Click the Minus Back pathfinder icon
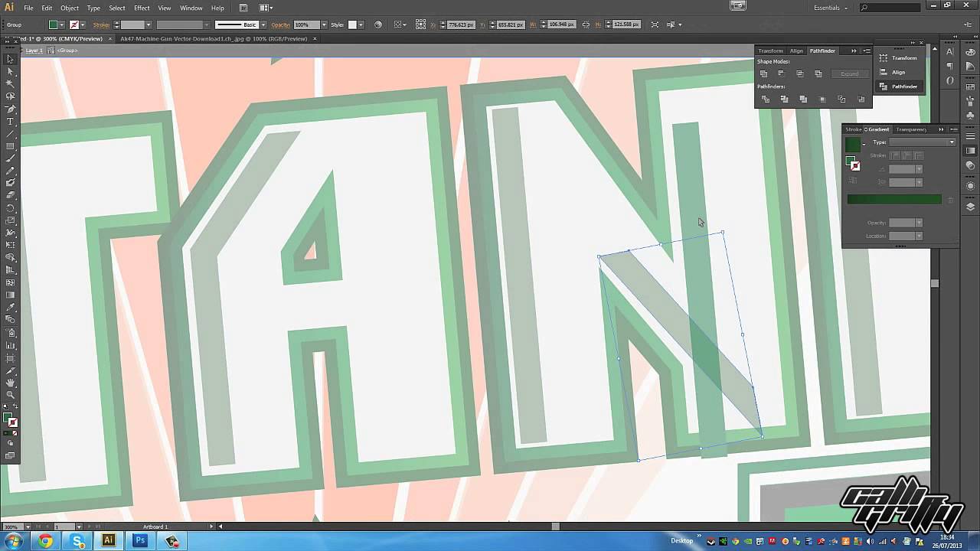 click(861, 99)
